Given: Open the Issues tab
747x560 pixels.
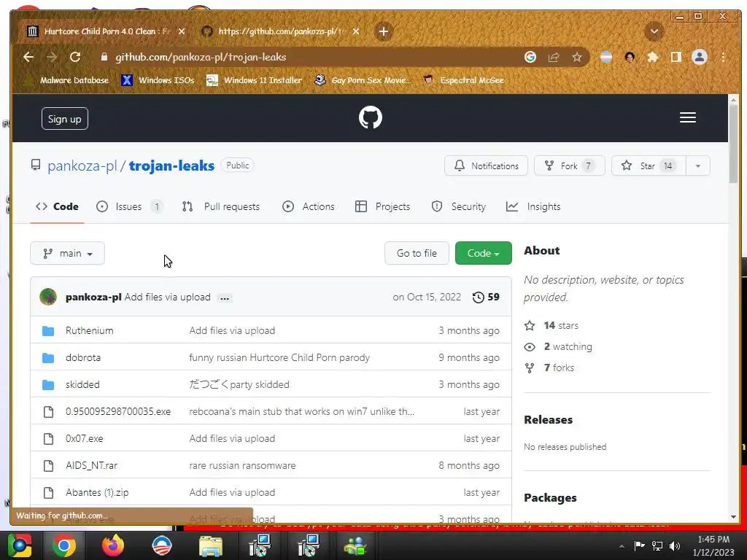Looking at the screenshot, I should [129, 206].
